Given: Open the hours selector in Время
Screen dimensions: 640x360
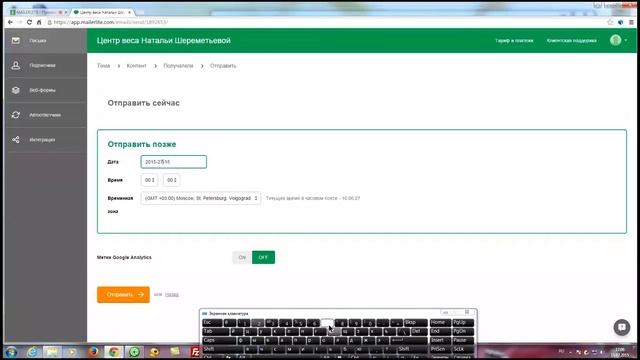Looking at the screenshot, I should tap(149, 180).
